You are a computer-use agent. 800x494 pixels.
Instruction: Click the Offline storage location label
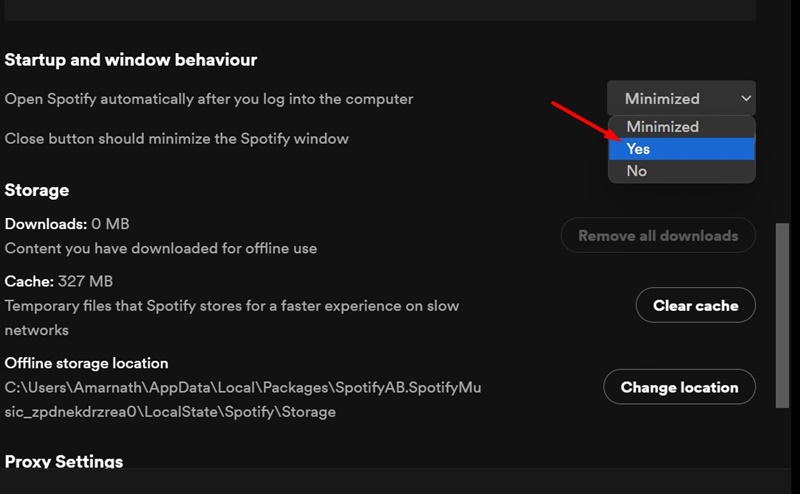coord(87,363)
